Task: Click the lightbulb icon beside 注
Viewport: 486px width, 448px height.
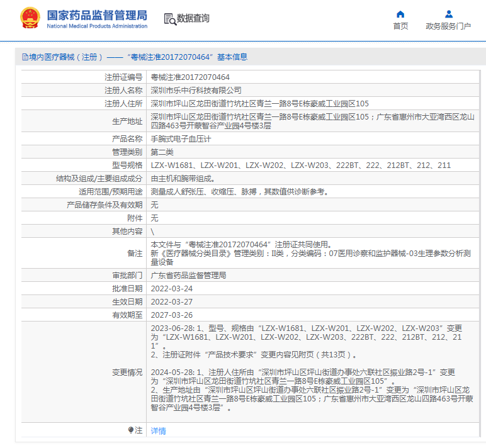Action: (131, 430)
